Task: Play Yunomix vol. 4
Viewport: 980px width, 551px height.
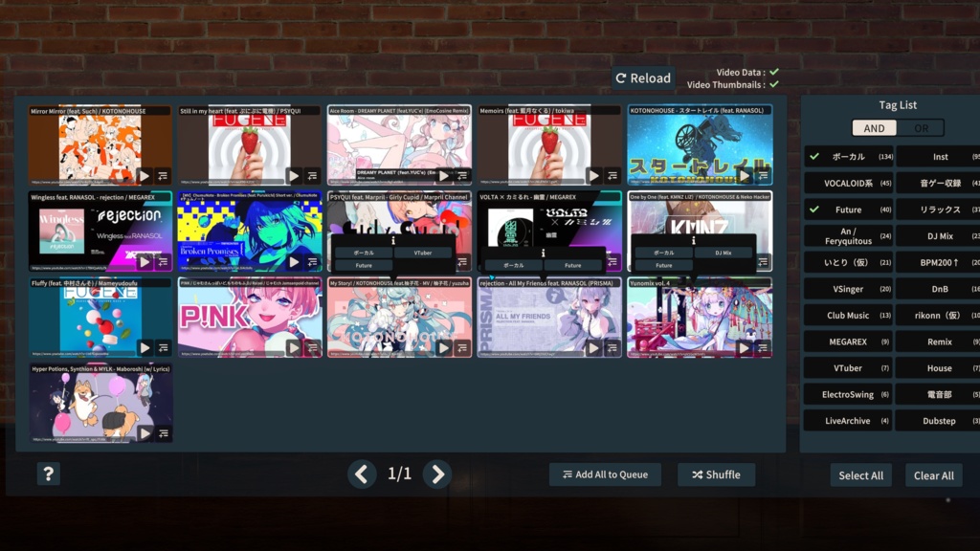Action: (745, 348)
